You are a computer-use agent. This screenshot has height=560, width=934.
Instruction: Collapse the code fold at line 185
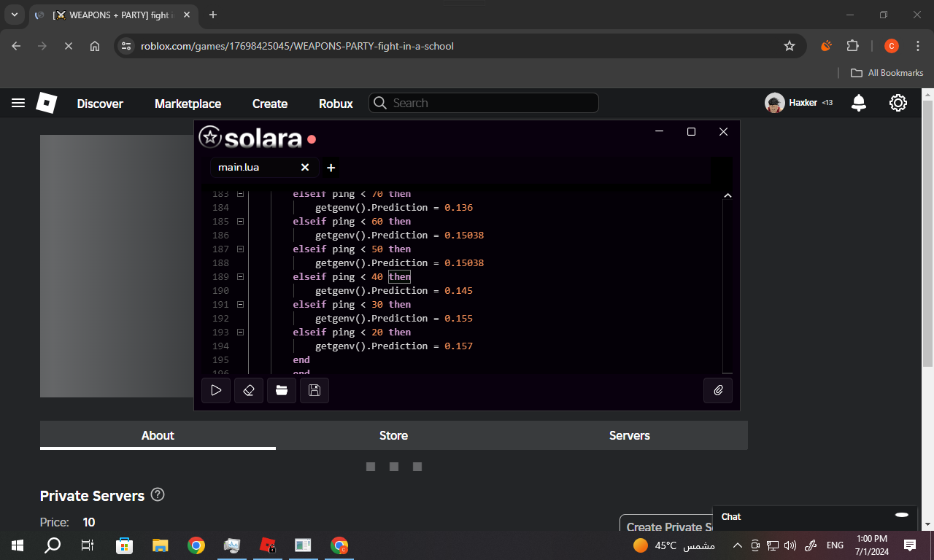[x=240, y=222]
